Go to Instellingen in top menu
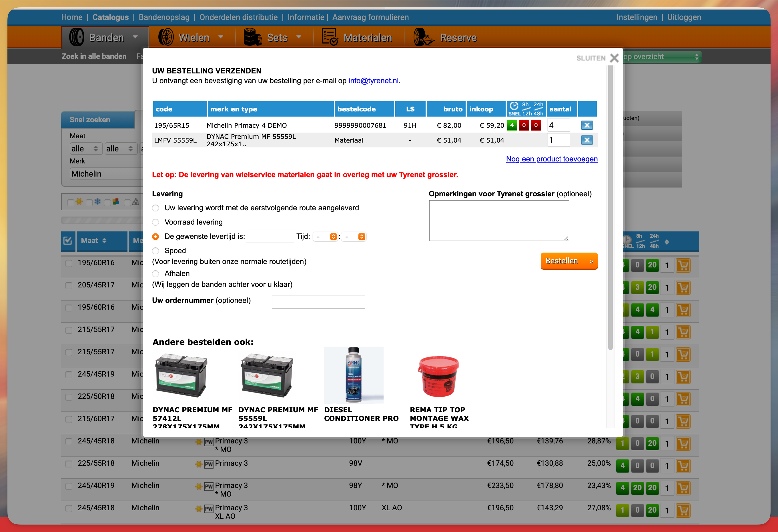Image resolution: width=778 pixels, height=532 pixels. point(637,17)
